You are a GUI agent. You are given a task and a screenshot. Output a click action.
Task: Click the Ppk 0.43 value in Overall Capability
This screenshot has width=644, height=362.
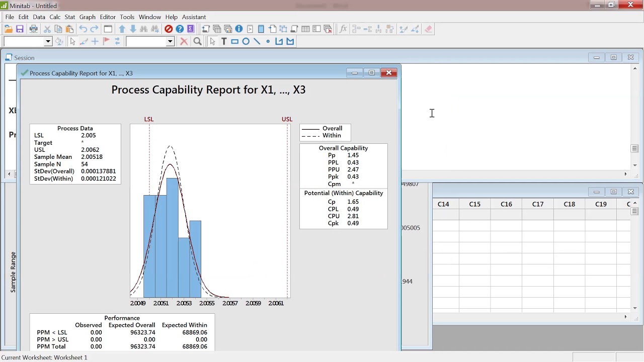pos(353,177)
